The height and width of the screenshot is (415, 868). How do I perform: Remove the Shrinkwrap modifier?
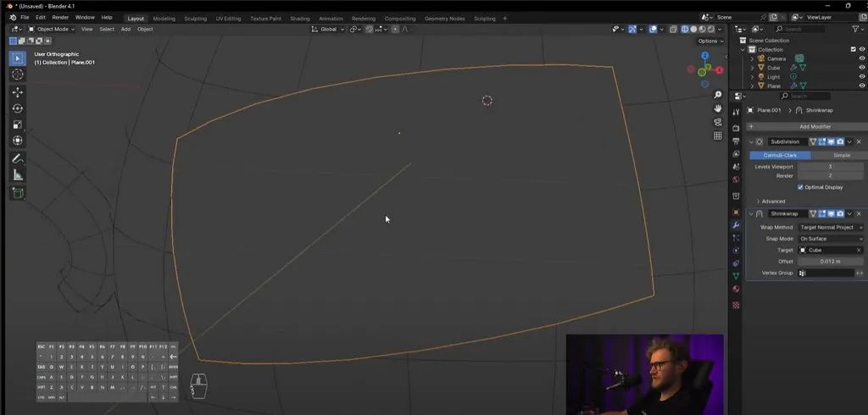click(860, 213)
